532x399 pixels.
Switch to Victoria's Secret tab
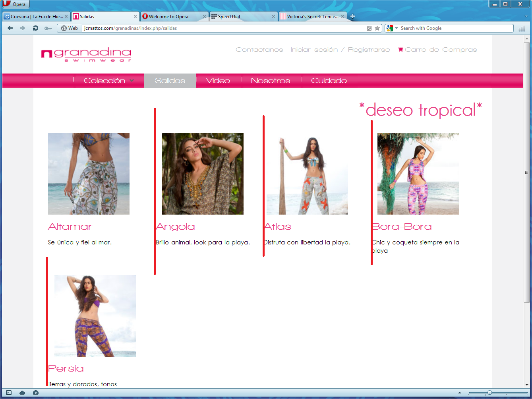point(312,17)
